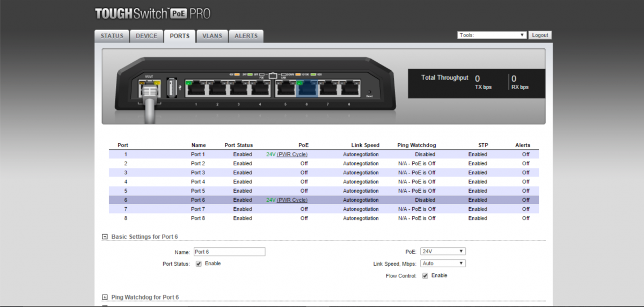Select the Port 8 table row
The width and height of the screenshot is (644, 307).
point(324,218)
